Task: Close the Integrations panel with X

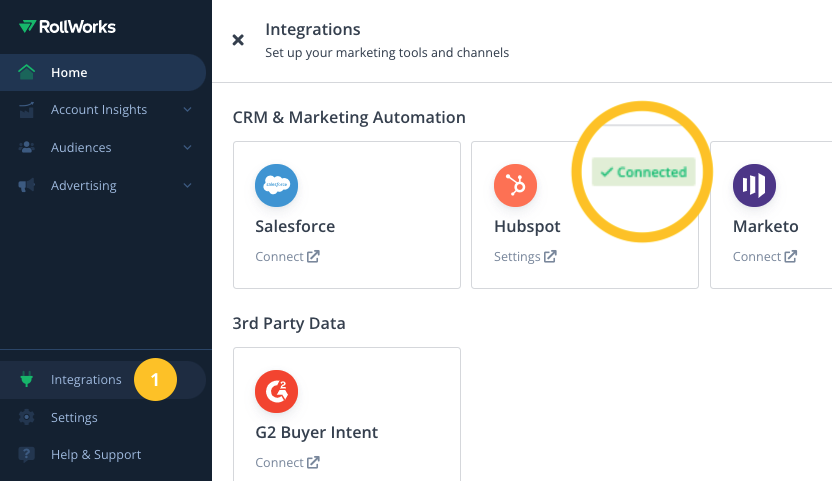Action: click(238, 40)
